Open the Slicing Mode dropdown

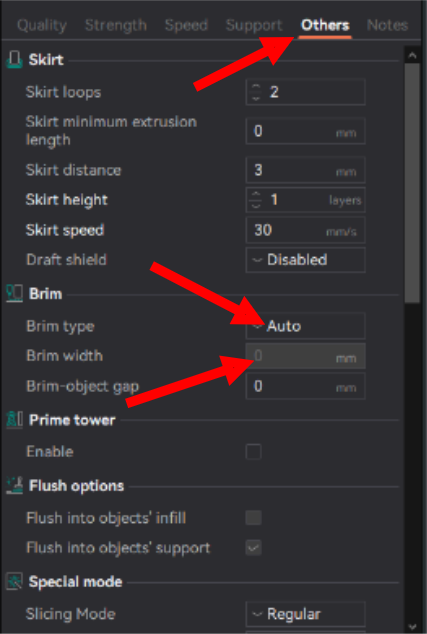pos(305,614)
